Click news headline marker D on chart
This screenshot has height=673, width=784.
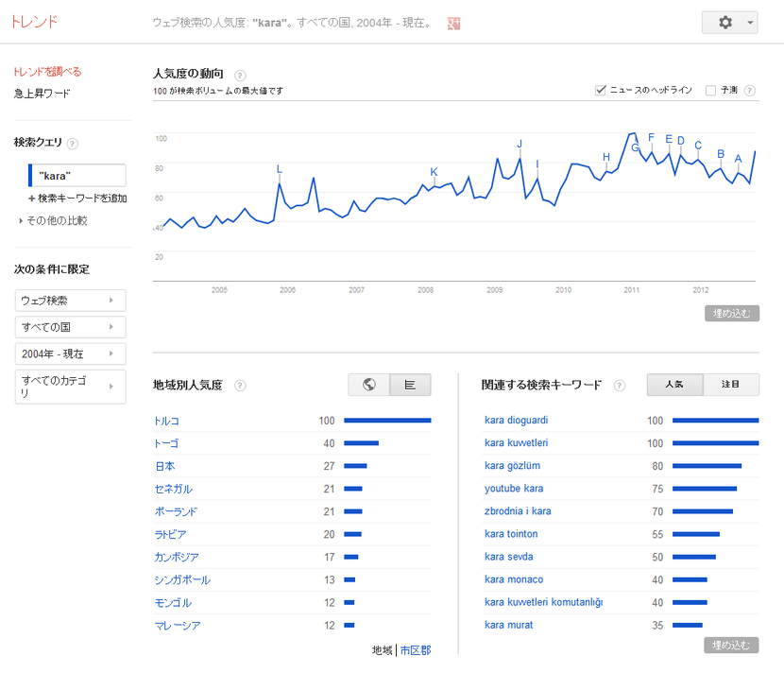tap(680, 141)
